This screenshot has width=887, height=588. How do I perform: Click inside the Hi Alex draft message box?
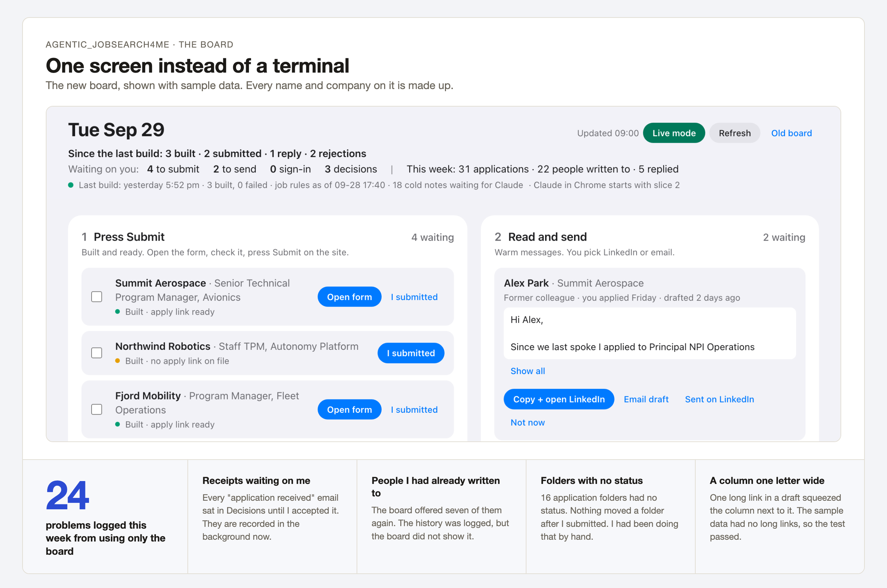coord(650,333)
